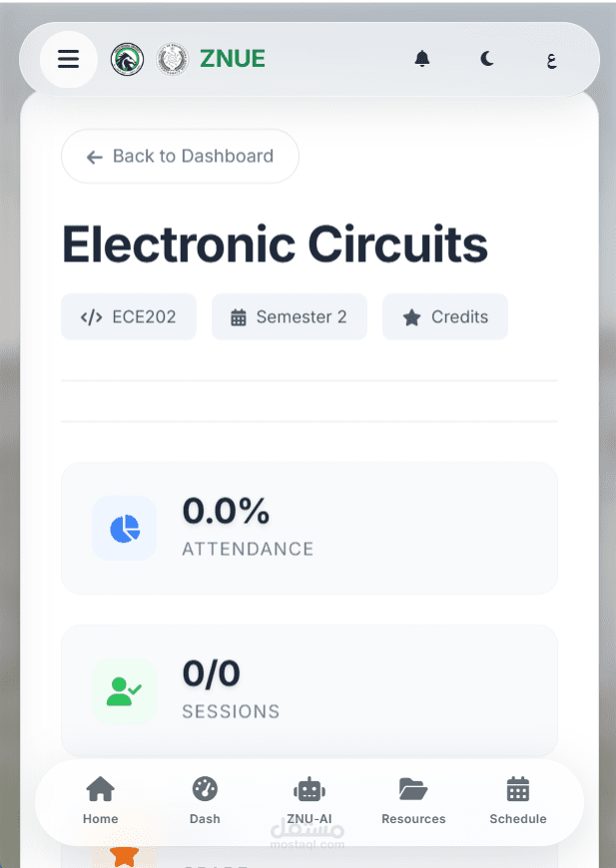Click the Credits star chip
The height and width of the screenshot is (868, 616).
445,317
